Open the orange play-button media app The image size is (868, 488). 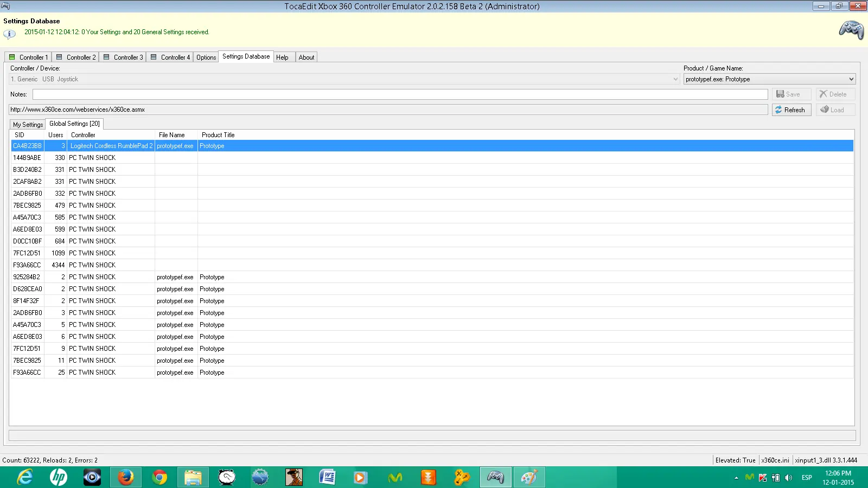pyautogui.click(x=360, y=477)
